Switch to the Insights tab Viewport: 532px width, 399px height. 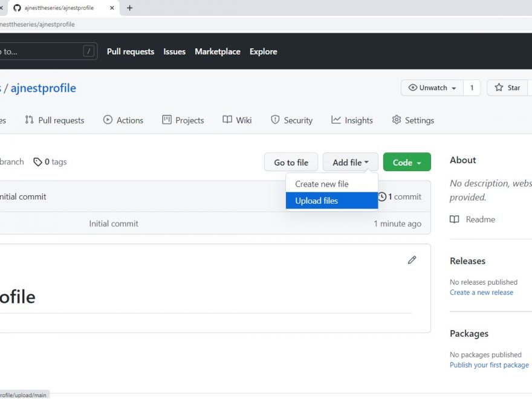[x=352, y=120]
